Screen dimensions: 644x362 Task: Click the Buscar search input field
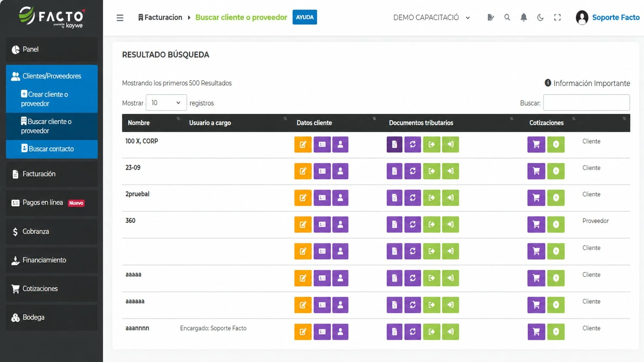point(586,103)
